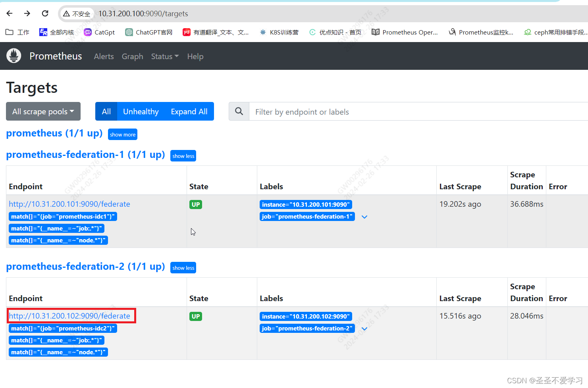Expand labels chevron for prometheus-federation-2
This screenshot has height=388, width=588.
364,329
